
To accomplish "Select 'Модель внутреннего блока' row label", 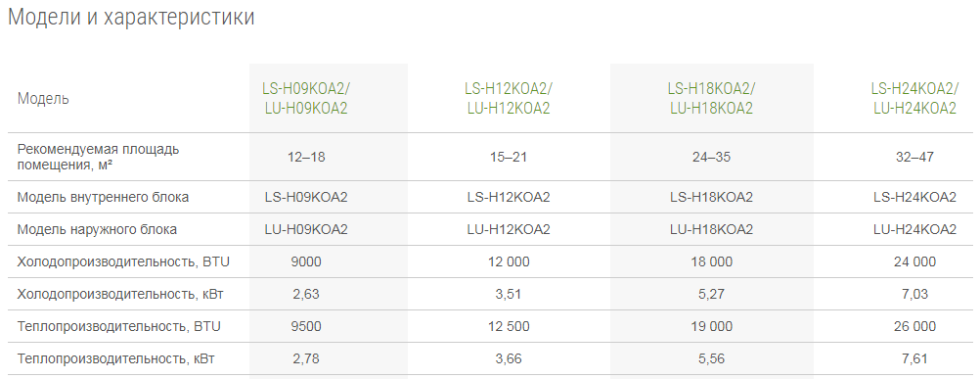I will [x=103, y=198].
